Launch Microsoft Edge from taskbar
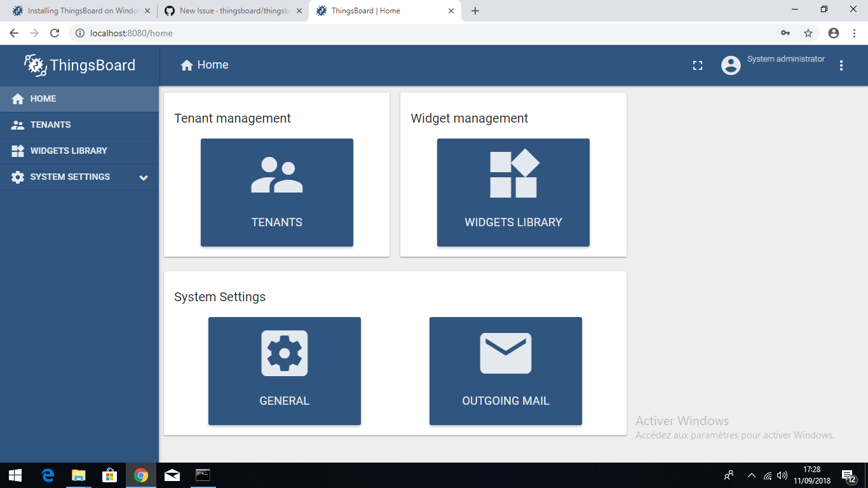Image resolution: width=868 pixels, height=488 pixels. [48, 475]
